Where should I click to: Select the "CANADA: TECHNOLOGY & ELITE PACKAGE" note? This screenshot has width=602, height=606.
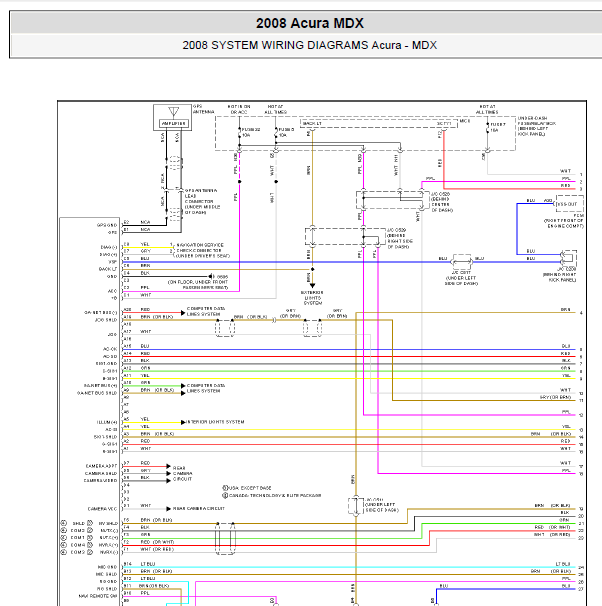(x=275, y=495)
